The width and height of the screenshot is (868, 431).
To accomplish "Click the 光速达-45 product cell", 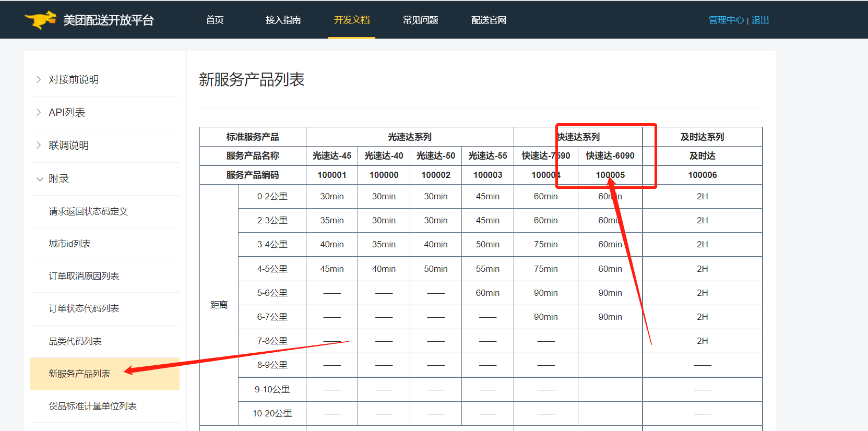I will pyautogui.click(x=332, y=155).
